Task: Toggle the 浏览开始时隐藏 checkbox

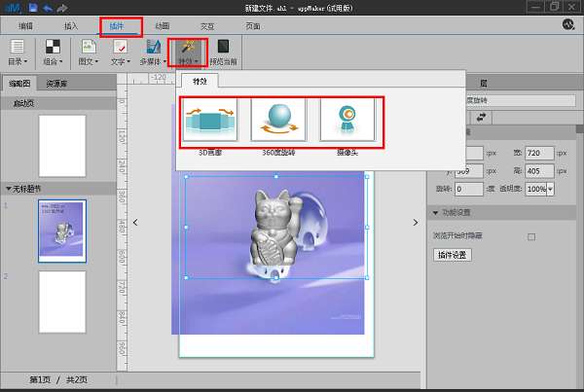Action: [x=530, y=236]
